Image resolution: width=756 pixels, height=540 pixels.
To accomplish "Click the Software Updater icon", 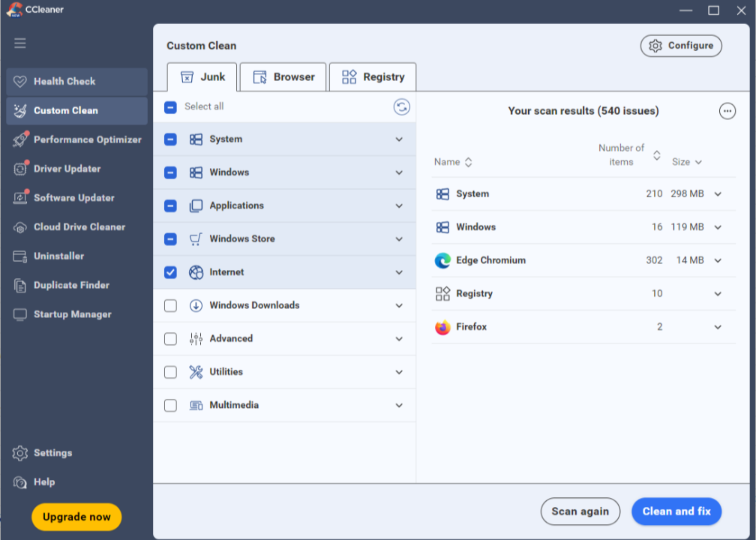I will pyautogui.click(x=19, y=198).
